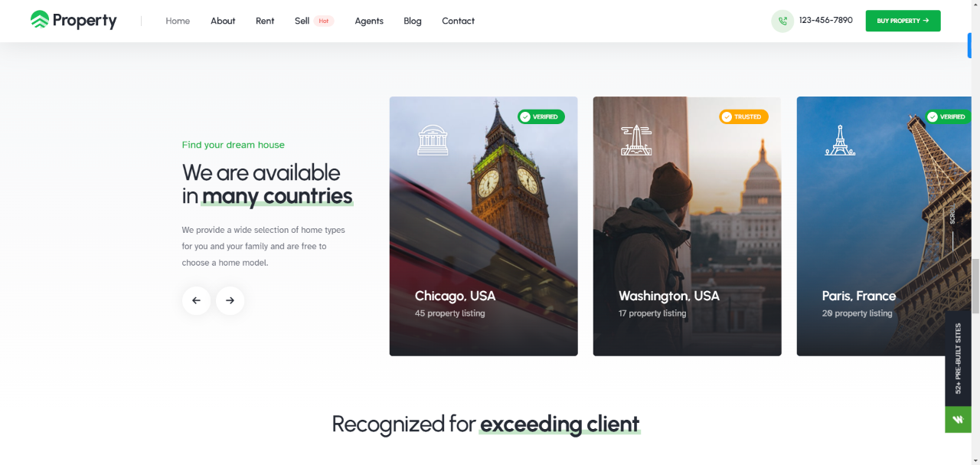980x465 pixels.
Task: Advance carousel with right arrow button
Action: tap(230, 300)
